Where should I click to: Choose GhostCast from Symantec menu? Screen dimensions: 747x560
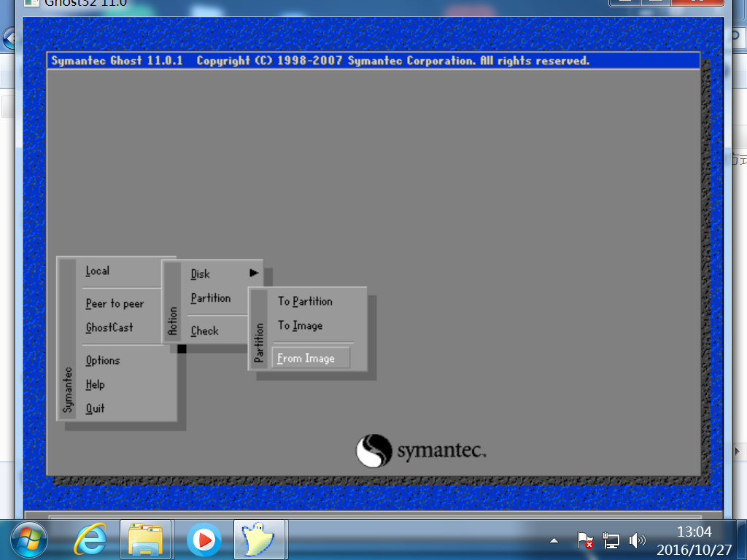[x=109, y=327]
